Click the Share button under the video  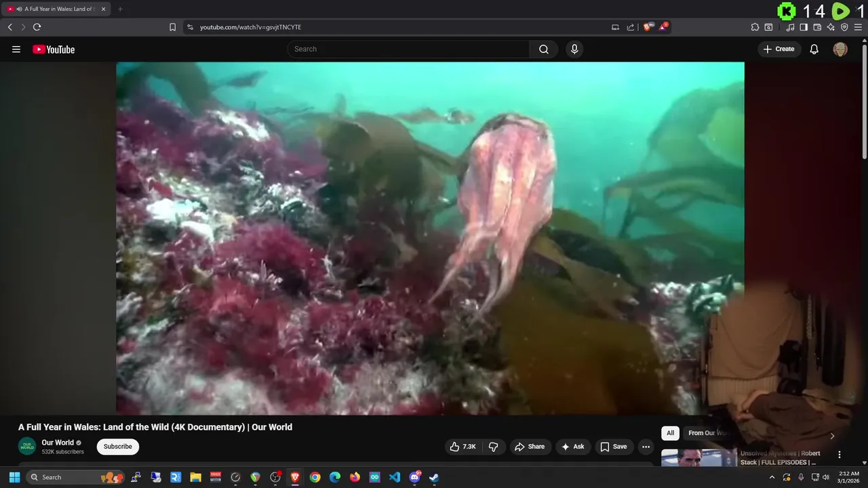530,447
